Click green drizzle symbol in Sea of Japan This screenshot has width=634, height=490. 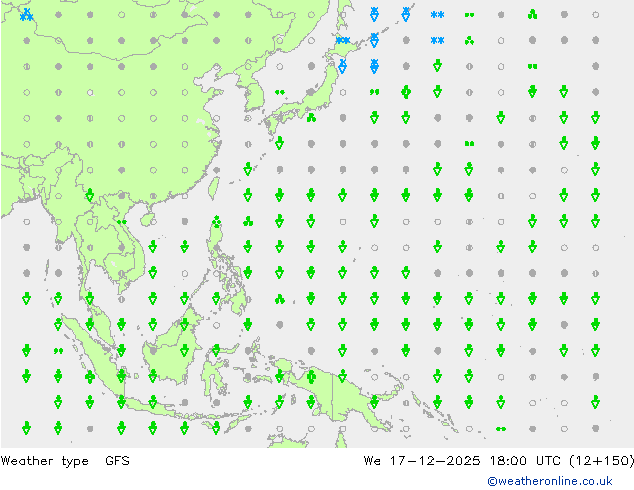(279, 92)
